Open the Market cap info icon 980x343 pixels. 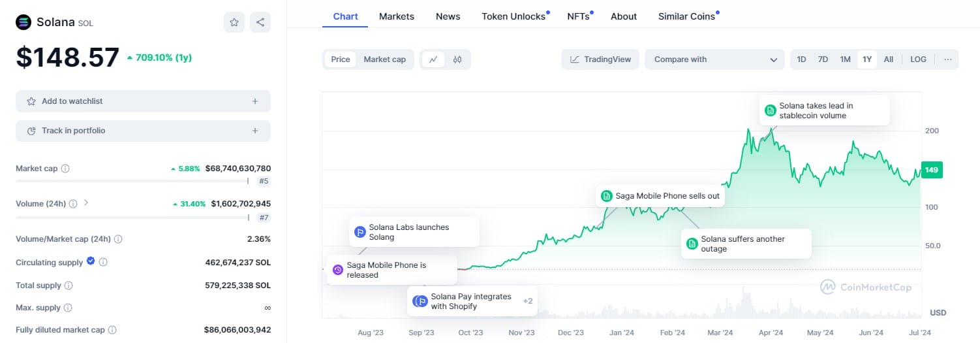point(65,169)
